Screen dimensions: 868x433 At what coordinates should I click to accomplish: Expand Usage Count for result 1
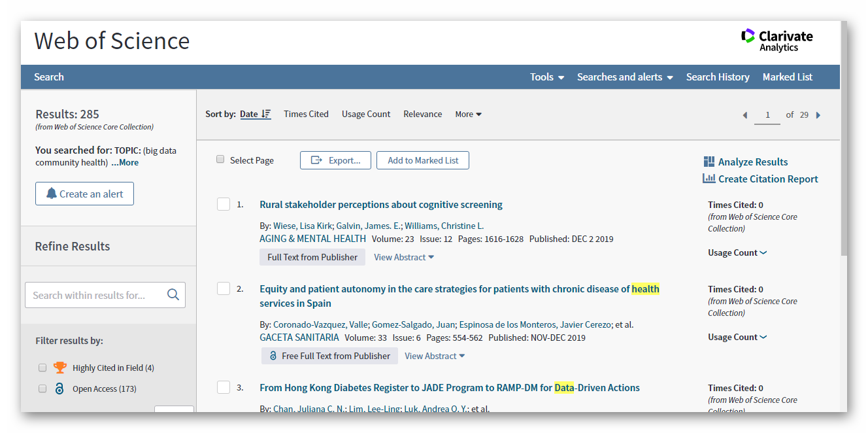(737, 252)
